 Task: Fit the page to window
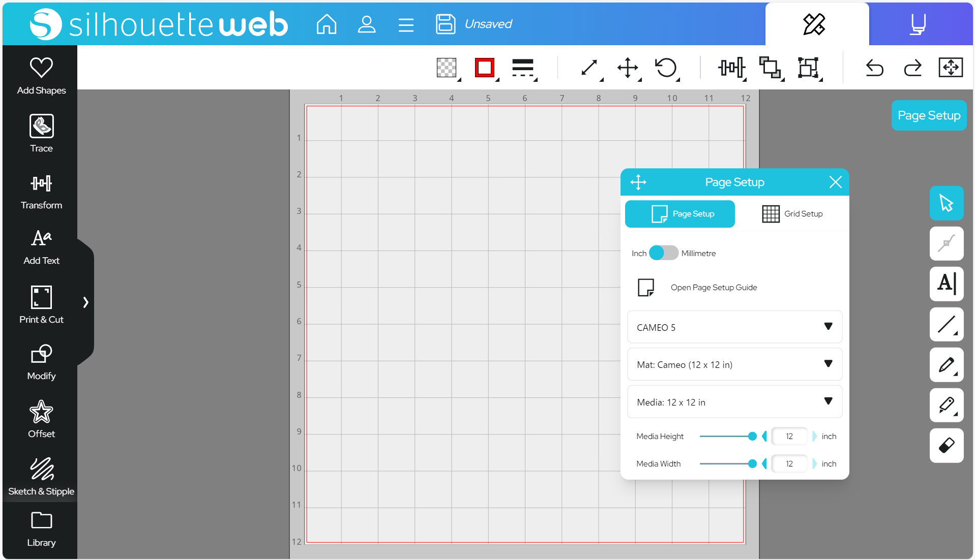951,67
